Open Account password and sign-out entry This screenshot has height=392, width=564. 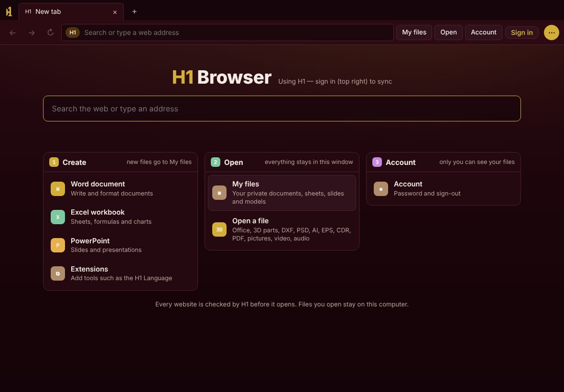click(x=444, y=189)
